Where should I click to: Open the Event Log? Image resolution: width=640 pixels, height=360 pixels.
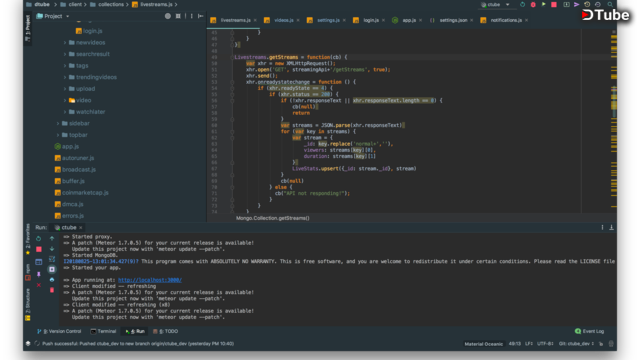(589, 331)
